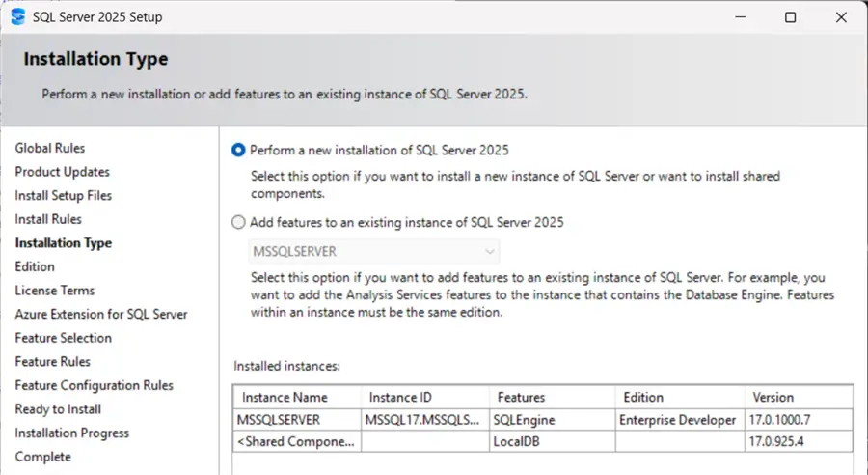The height and width of the screenshot is (475, 868).
Task: Select Perform a new installation radio button
Action: pos(238,151)
